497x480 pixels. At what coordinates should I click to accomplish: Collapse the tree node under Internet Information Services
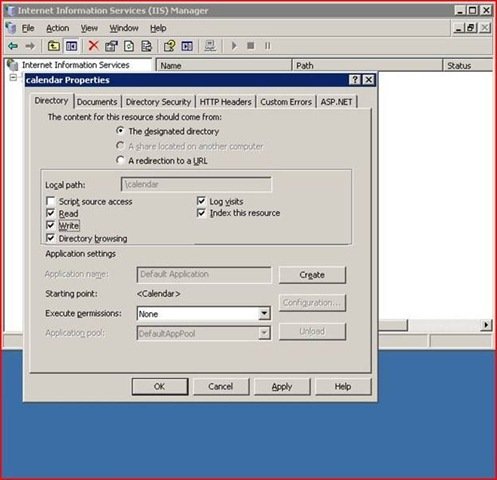click(13, 78)
